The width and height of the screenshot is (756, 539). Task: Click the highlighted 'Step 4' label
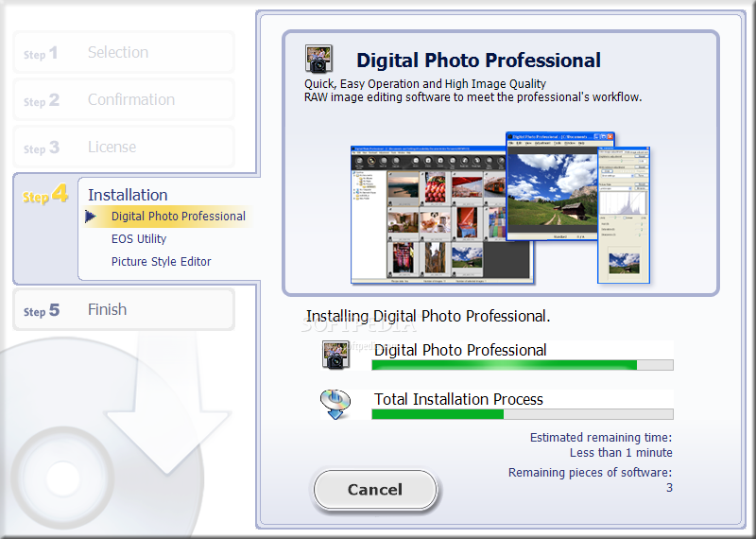[x=45, y=195]
